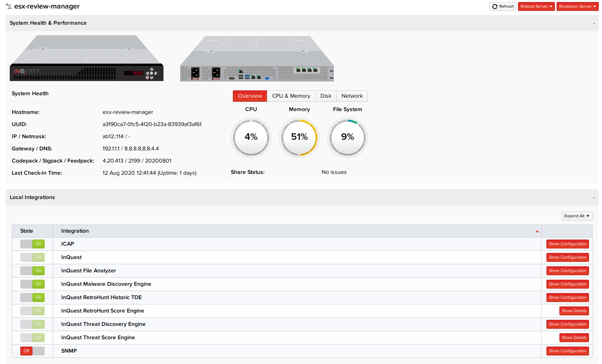Click the Codepack value 4.20.413 / 2199 / 20200801

(x=137, y=161)
